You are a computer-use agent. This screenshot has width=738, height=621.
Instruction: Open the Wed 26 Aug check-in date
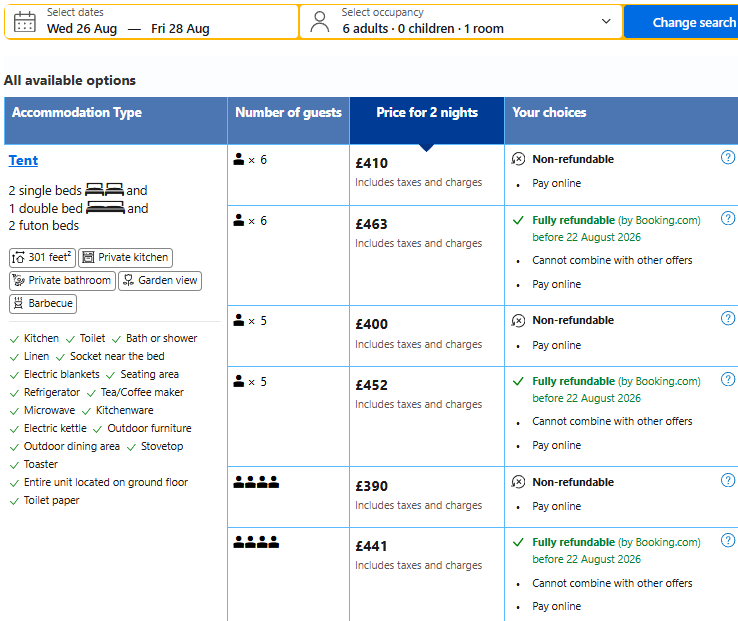coord(82,29)
